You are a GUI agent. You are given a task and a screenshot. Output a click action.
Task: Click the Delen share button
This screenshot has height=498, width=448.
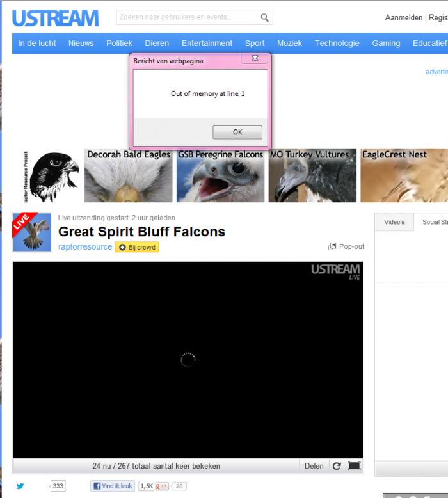314,466
